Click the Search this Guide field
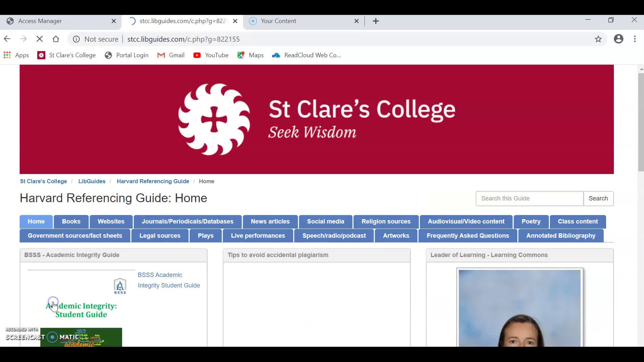This screenshot has height=362, width=644. click(530, 198)
